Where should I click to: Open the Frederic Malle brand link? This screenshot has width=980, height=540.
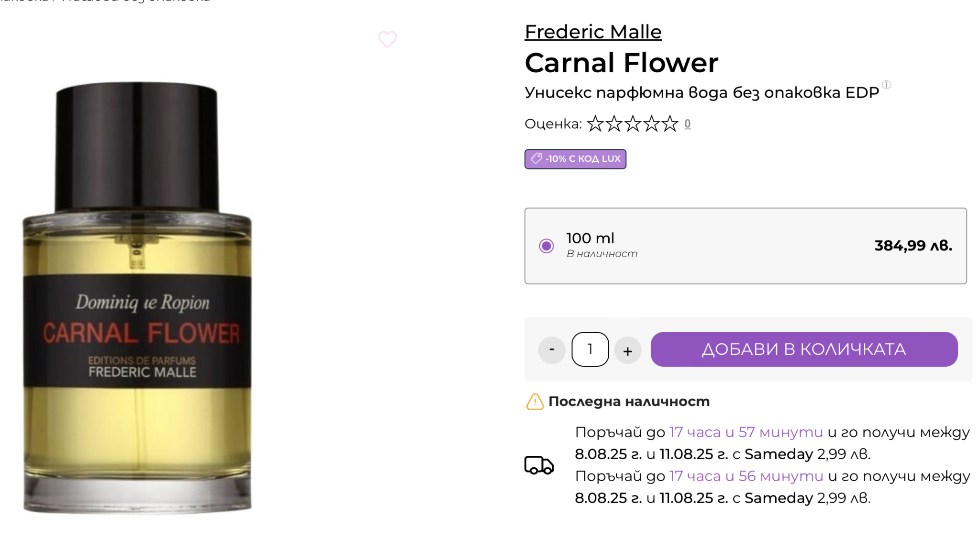pyautogui.click(x=593, y=32)
